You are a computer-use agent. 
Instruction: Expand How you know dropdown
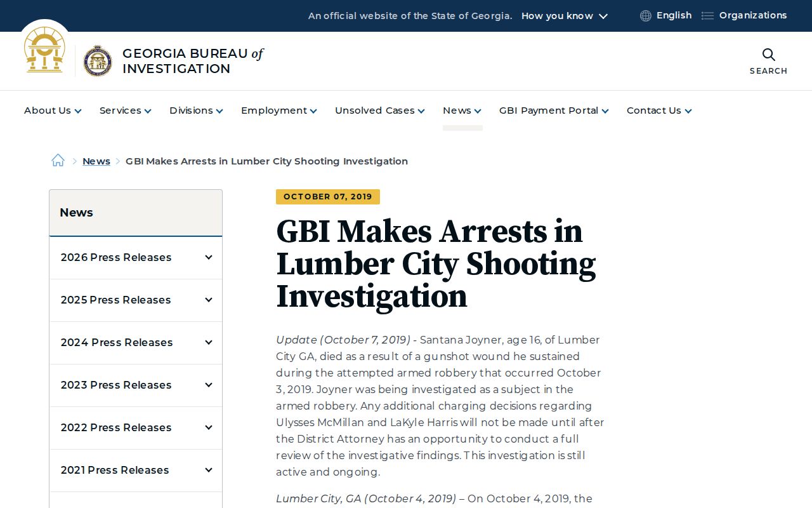click(565, 16)
